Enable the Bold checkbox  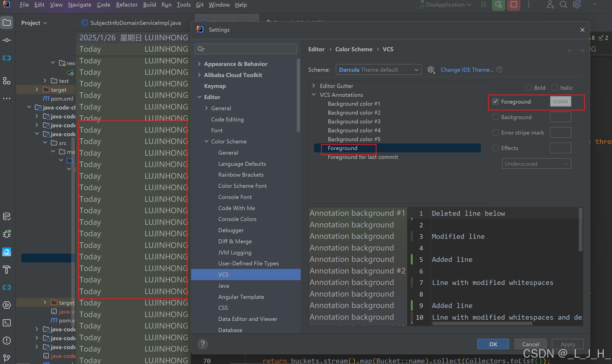coord(528,88)
